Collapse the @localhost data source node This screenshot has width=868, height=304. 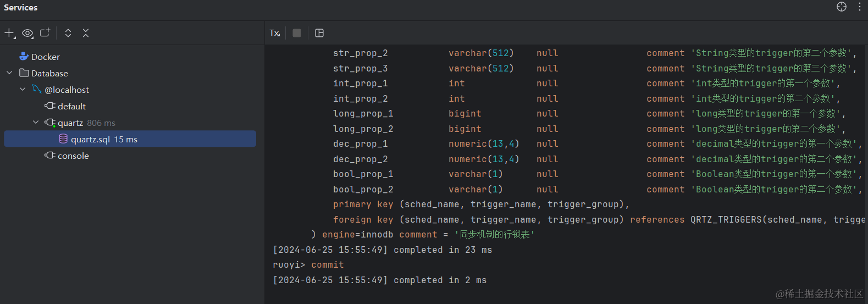[23, 90]
